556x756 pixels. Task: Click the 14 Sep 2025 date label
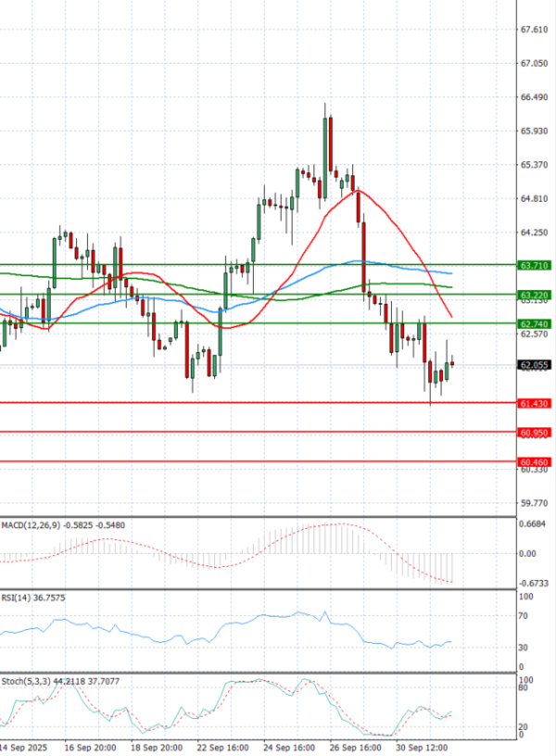coord(25,747)
